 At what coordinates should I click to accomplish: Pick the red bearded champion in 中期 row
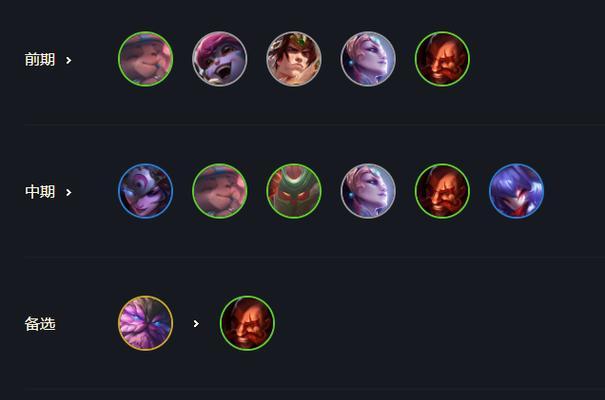pyautogui.click(x=442, y=191)
